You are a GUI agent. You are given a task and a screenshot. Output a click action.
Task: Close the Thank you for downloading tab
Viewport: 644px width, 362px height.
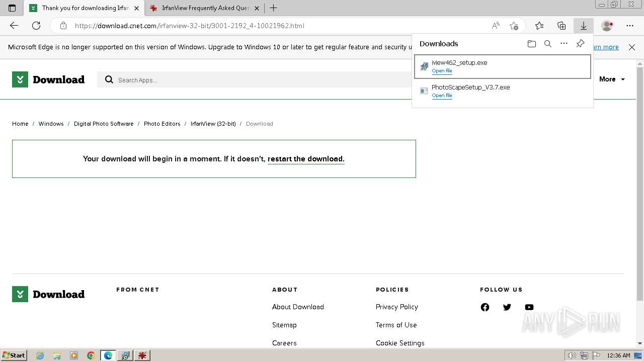tap(136, 8)
